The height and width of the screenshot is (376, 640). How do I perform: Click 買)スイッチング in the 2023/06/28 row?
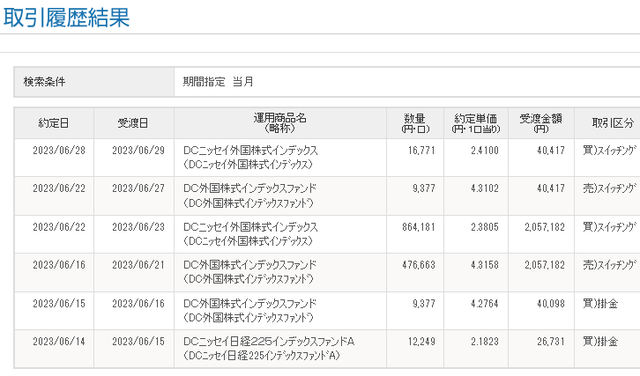(609, 150)
